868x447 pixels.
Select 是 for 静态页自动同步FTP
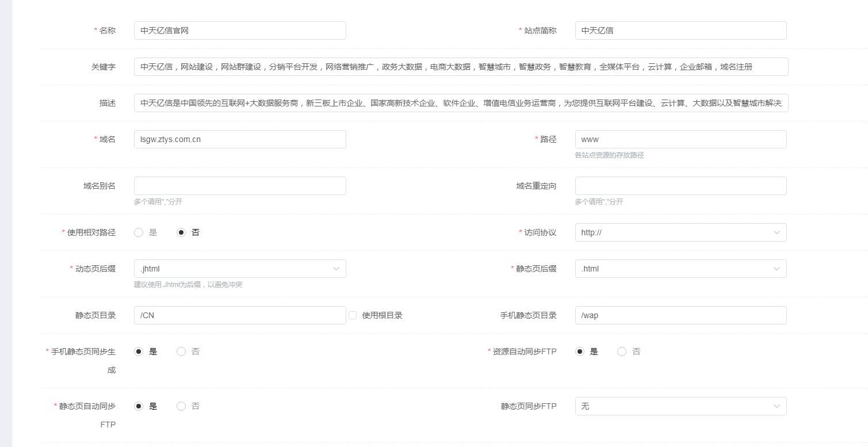click(x=139, y=406)
